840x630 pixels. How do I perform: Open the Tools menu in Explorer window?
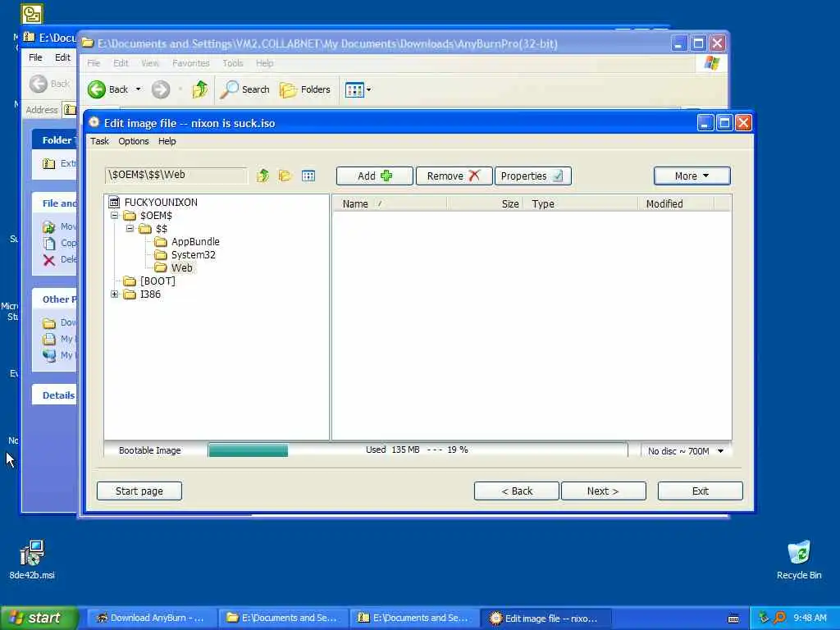tap(232, 63)
